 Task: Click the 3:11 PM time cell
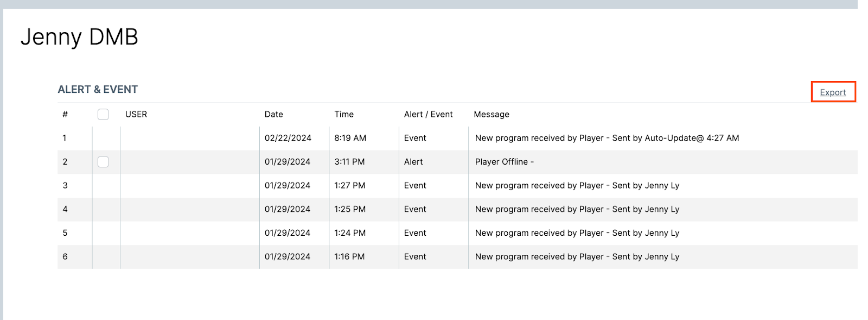(349, 162)
